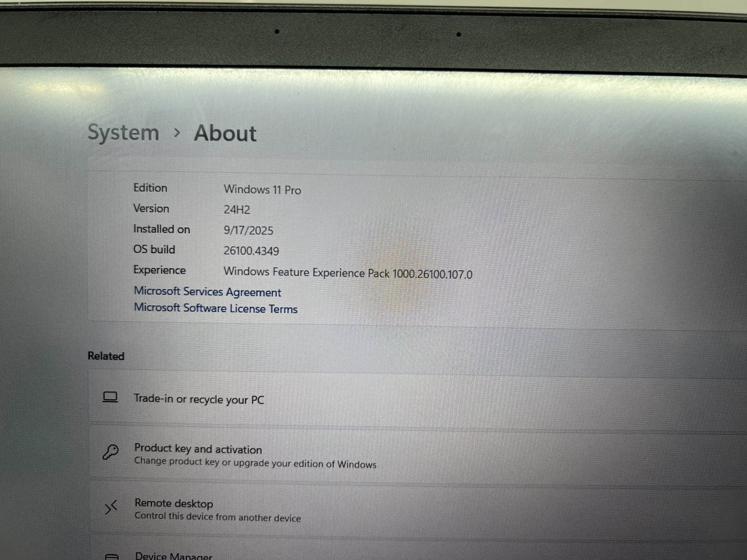Click the Related section heading
Viewport: 747px width, 560px height.
(x=106, y=356)
